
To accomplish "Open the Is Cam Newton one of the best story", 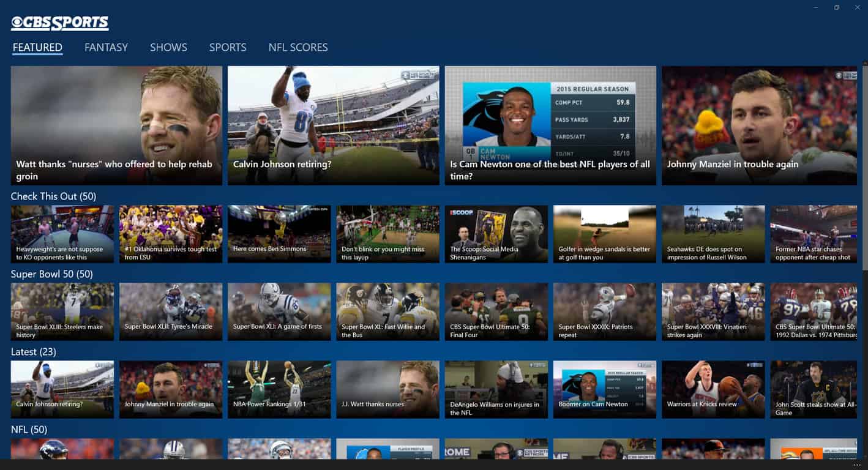I will click(x=550, y=125).
